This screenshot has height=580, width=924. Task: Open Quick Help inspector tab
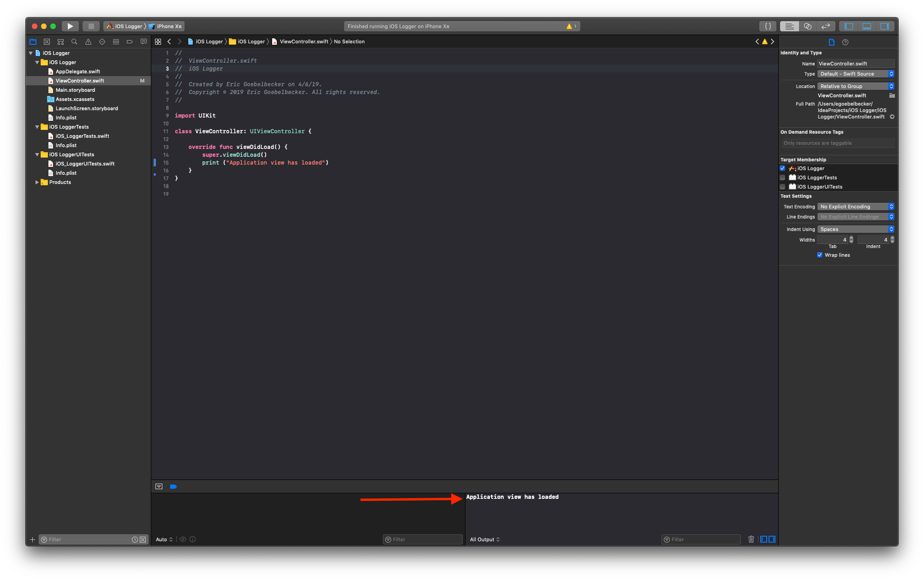coord(845,42)
